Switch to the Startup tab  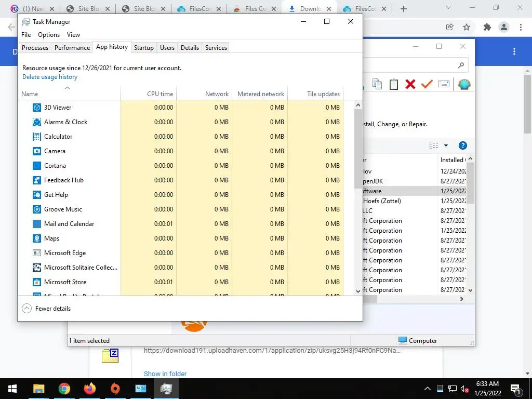144,47
